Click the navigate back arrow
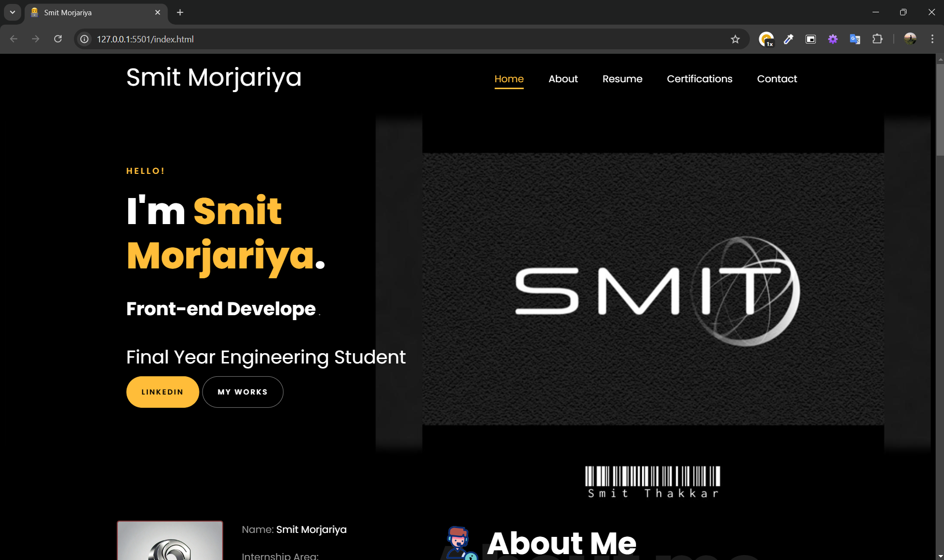 pos(13,39)
